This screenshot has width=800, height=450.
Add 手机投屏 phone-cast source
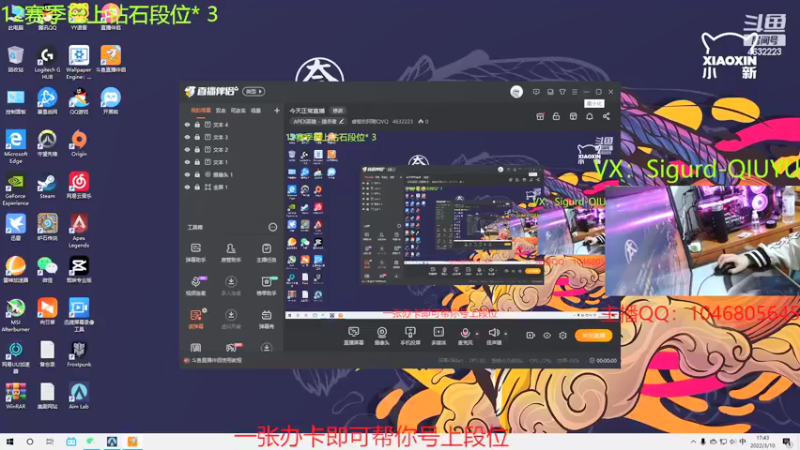click(x=410, y=336)
